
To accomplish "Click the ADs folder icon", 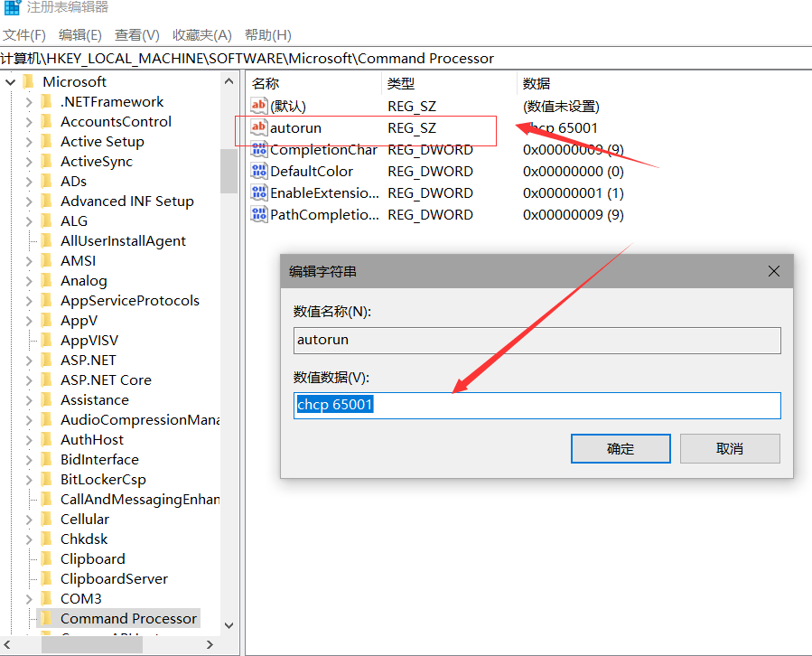I will pos(47,182).
